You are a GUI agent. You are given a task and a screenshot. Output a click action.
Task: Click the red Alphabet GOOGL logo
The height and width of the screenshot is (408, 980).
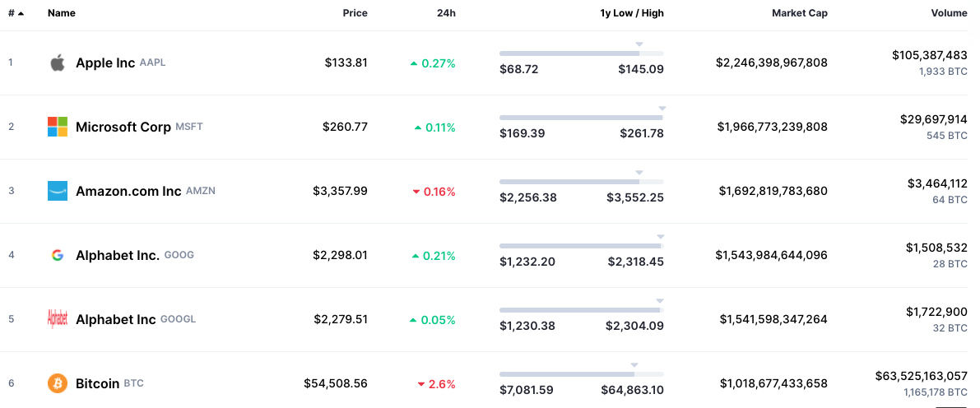[x=57, y=319]
